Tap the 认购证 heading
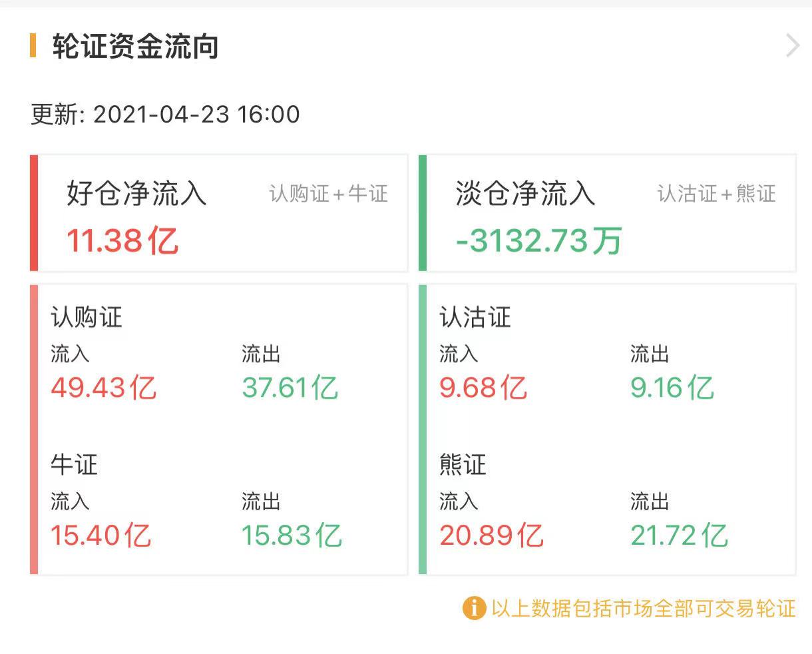This screenshot has height=654, width=812. pos(87,317)
